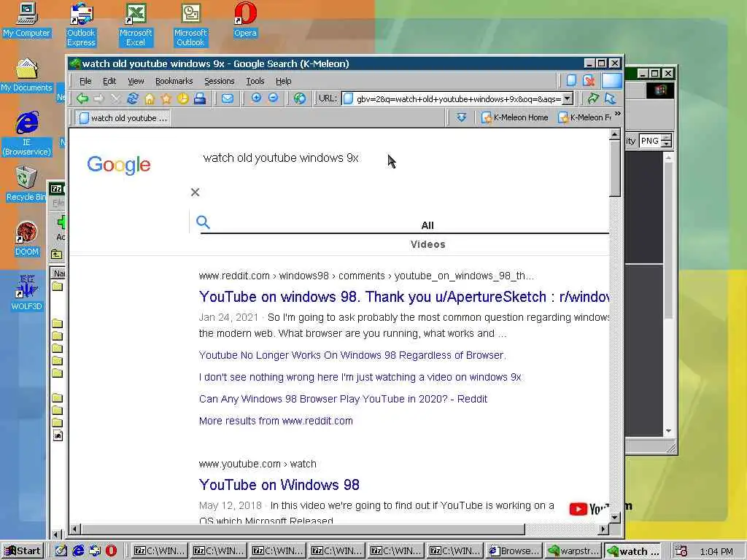Open bookmarks with the star icon

point(166,98)
